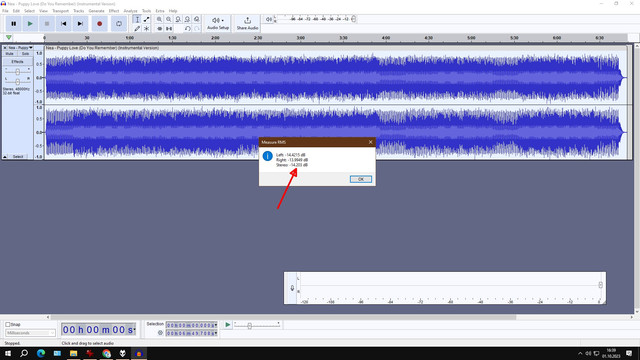The image size is (640, 360).
Task: Skip to end of the project
Action: [80, 24]
